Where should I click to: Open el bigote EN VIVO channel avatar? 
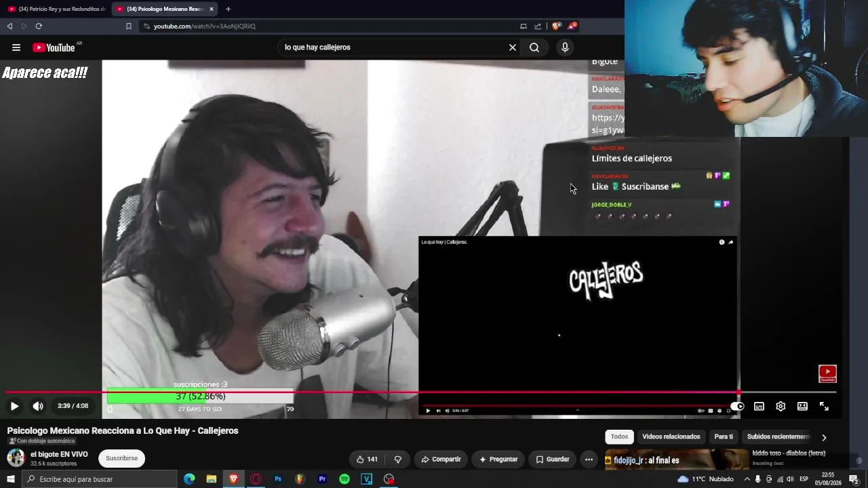click(x=16, y=458)
